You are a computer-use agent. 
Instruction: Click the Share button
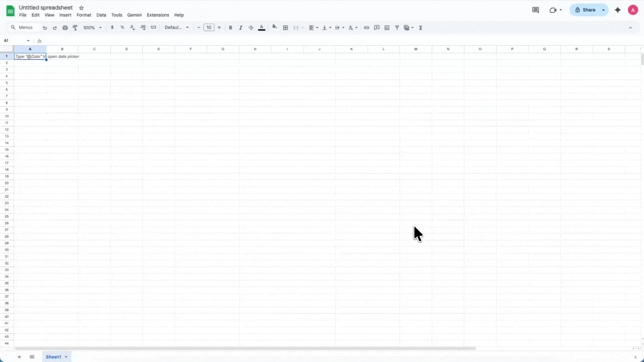click(589, 10)
